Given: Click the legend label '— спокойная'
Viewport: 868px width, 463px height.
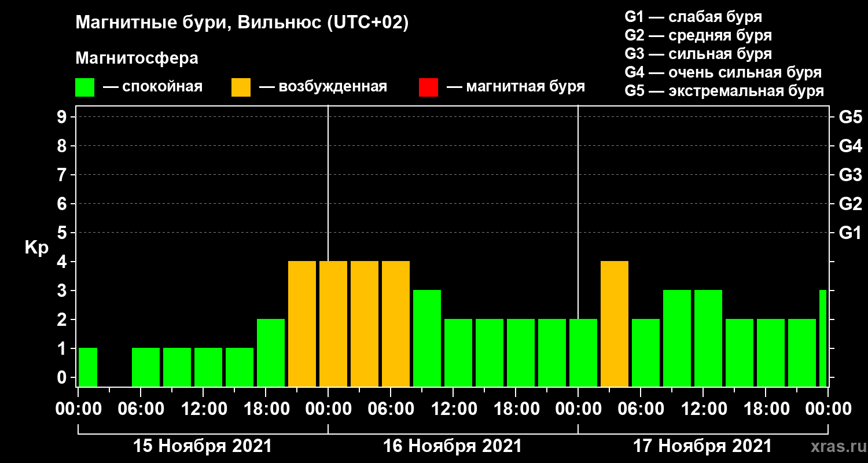Looking at the screenshot, I should coord(152,87).
